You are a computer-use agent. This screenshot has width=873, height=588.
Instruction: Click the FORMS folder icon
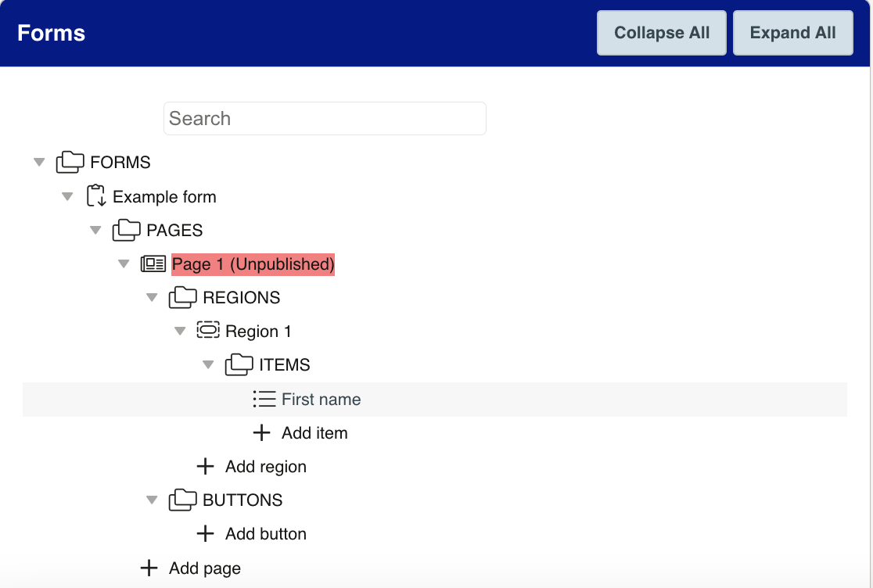[70, 162]
